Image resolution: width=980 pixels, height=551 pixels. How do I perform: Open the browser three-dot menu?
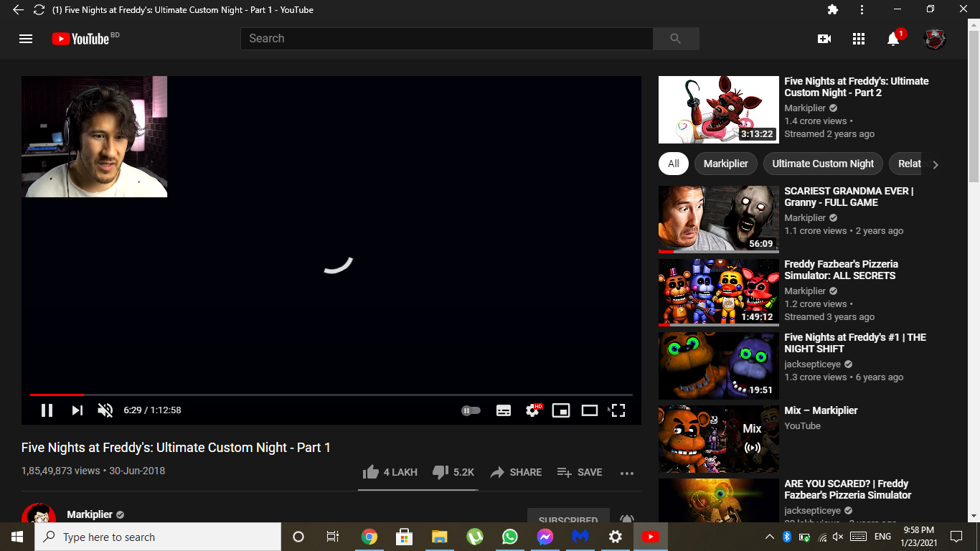862,9
